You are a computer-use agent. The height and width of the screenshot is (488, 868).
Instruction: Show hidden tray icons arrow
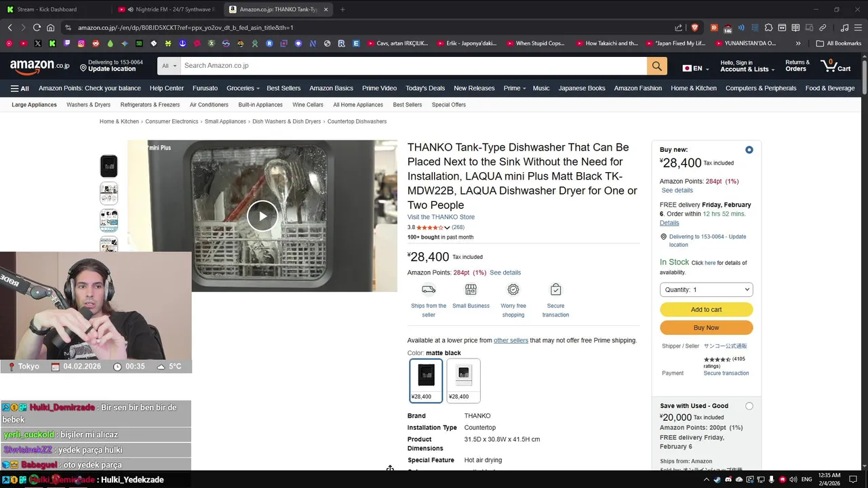(x=706, y=479)
